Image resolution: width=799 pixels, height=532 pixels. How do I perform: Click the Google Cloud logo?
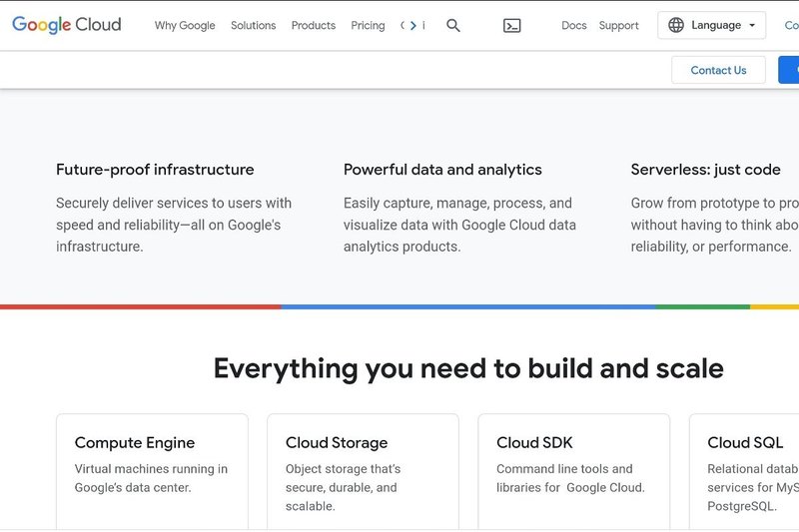[x=66, y=25]
